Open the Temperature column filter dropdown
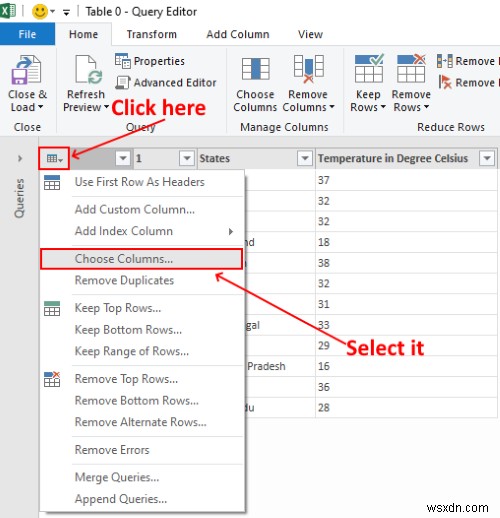The height and width of the screenshot is (518, 500). point(487,158)
